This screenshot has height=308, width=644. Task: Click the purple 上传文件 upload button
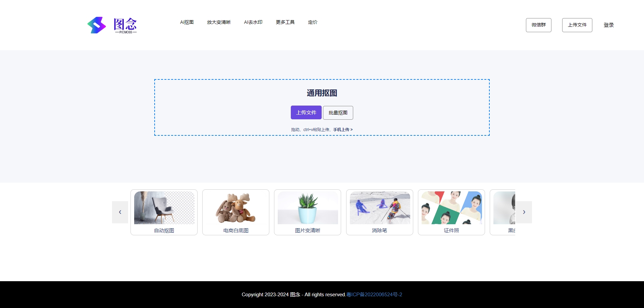point(306,113)
